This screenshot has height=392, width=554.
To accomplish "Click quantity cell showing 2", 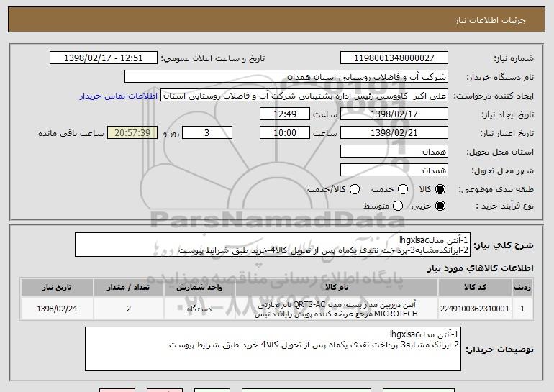I will click(129, 309).
